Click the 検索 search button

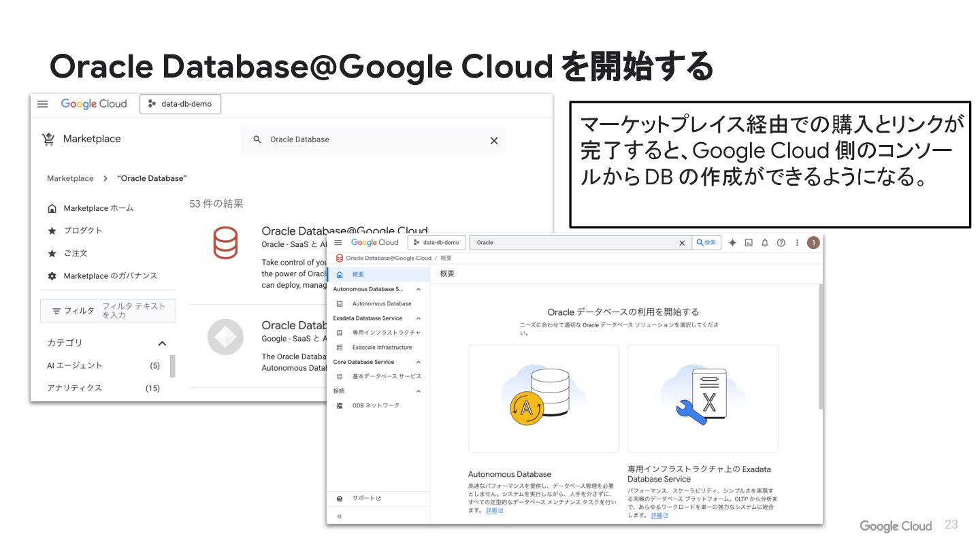click(x=706, y=242)
